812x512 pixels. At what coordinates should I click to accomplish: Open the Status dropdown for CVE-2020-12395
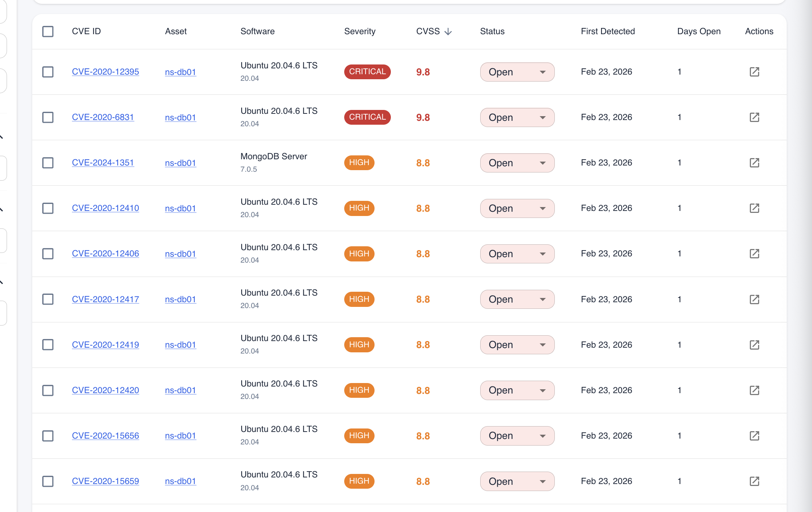coord(517,72)
